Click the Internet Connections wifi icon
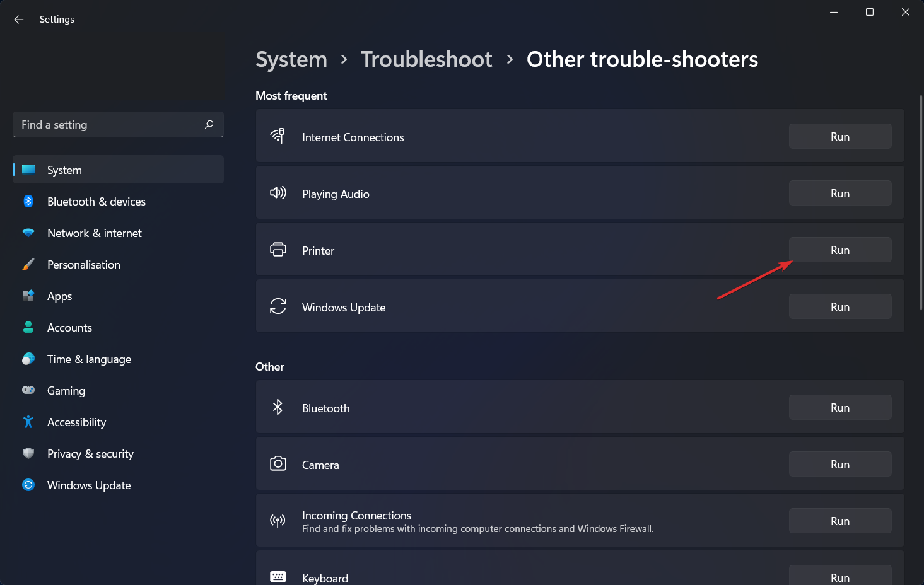924x585 pixels. (x=278, y=136)
